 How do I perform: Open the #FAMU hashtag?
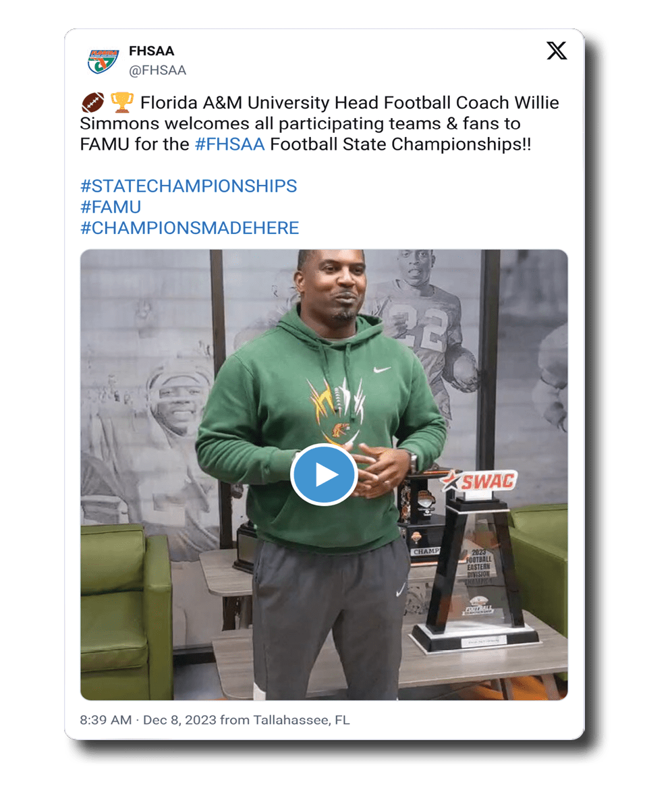click(111, 207)
